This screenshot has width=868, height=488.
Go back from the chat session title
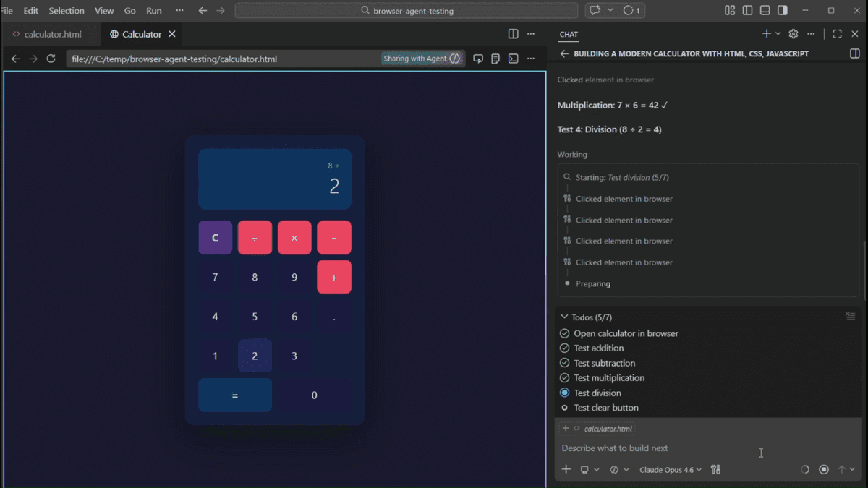(564, 53)
